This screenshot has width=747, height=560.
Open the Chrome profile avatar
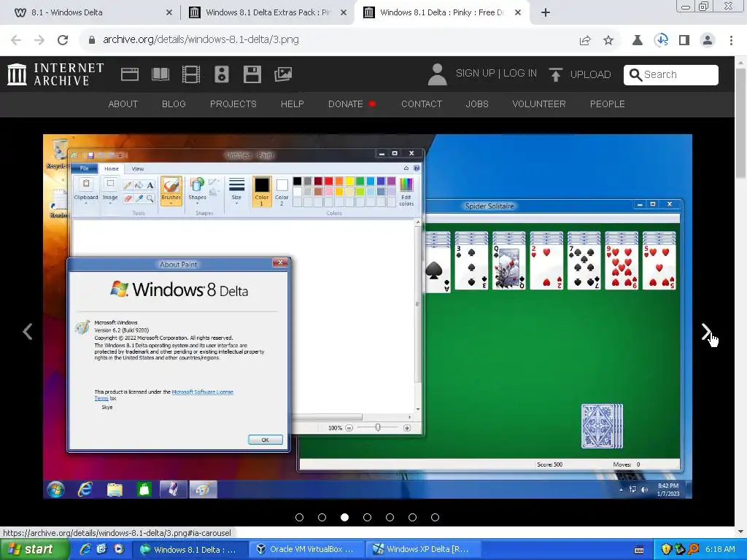pos(708,41)
